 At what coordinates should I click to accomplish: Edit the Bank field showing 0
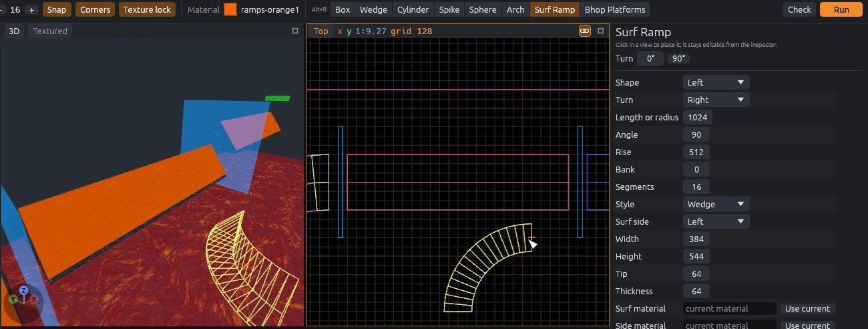tap(696, 169)
